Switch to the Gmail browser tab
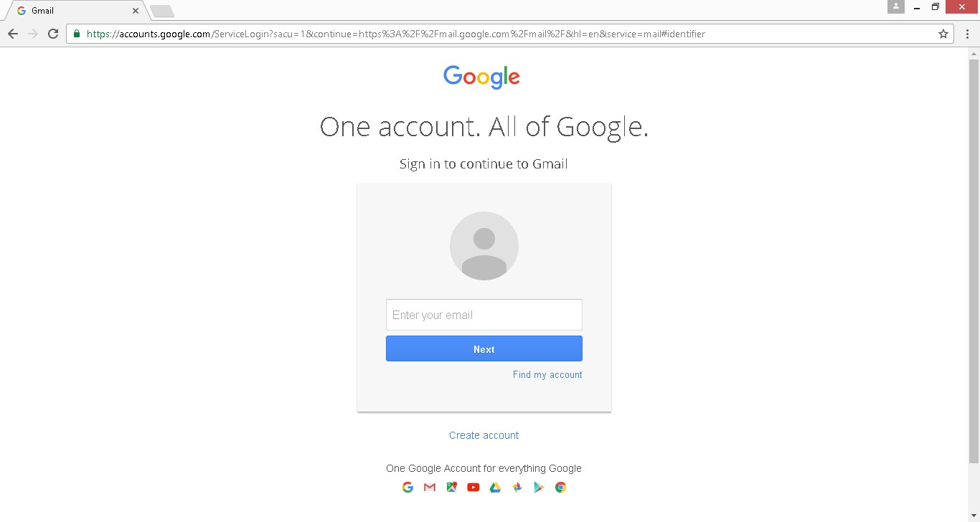The height and width of the screenshot is (522, 980). pos(72,10)
